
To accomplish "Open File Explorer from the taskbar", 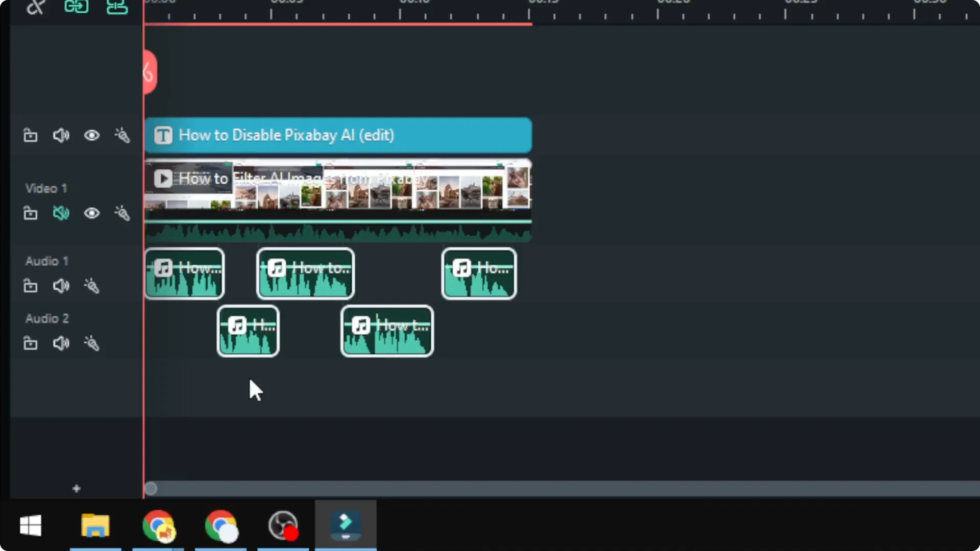I will point(95,525).
